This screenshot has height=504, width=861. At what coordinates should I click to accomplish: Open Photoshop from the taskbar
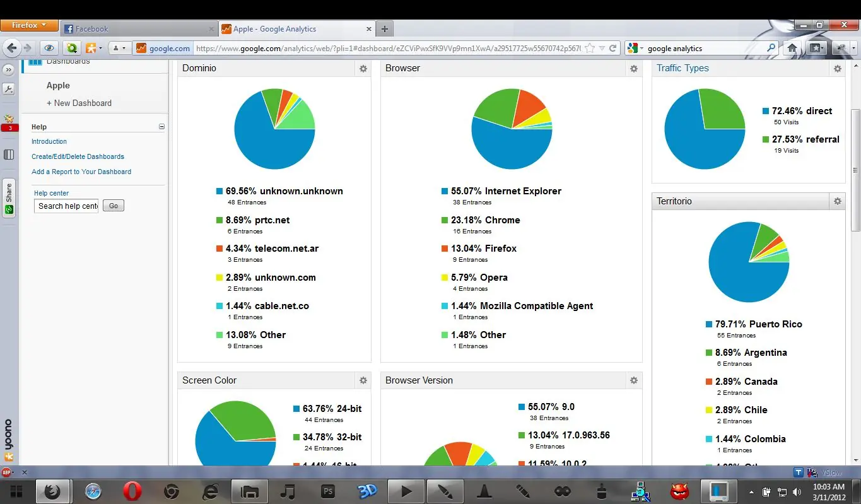click(x=328, y=491)
